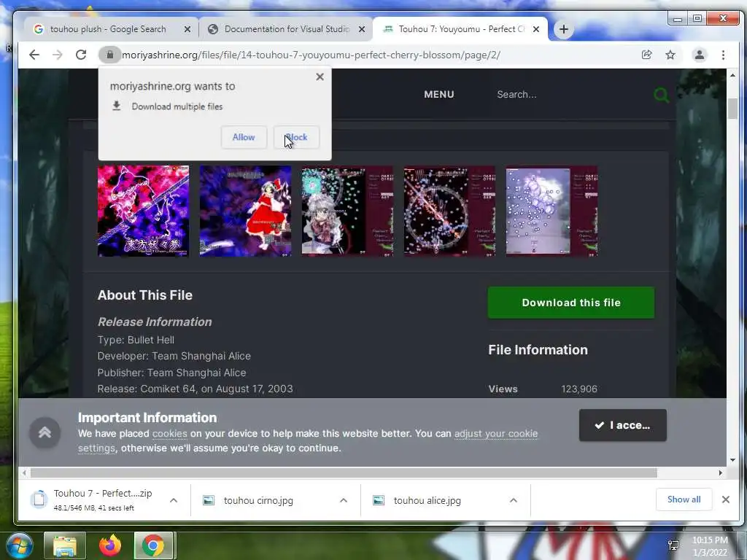Reload the current page

click(x=81, y=55)
